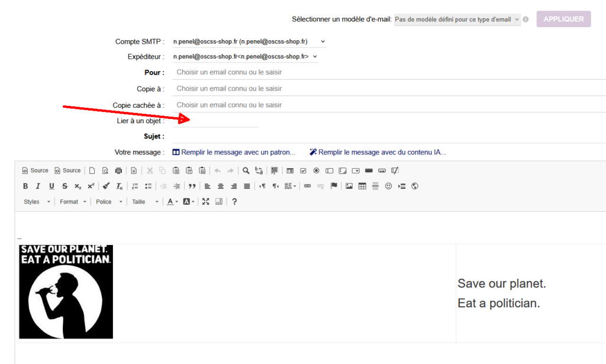
Task: Expand the Police font dropdown
Action: (109, 202)
